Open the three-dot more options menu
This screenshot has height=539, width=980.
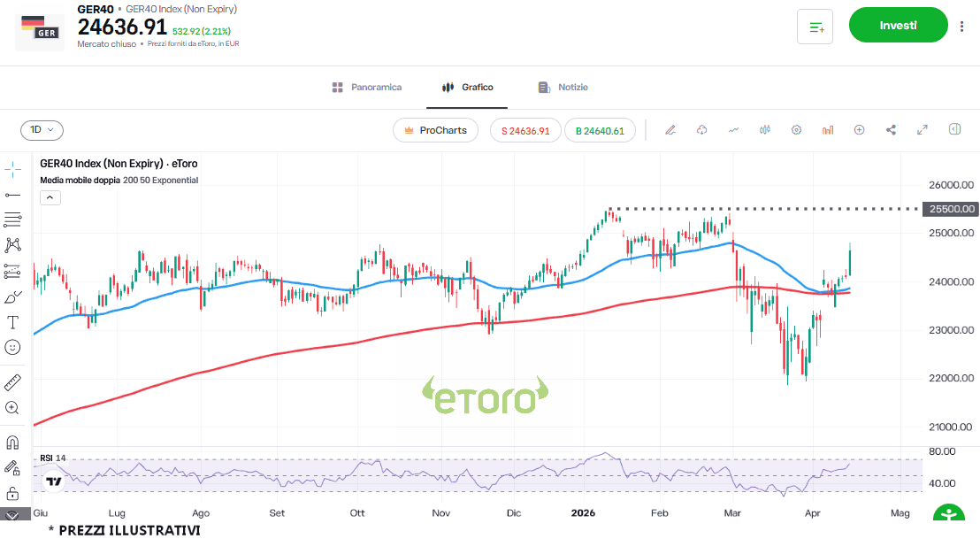coord(961,27)
